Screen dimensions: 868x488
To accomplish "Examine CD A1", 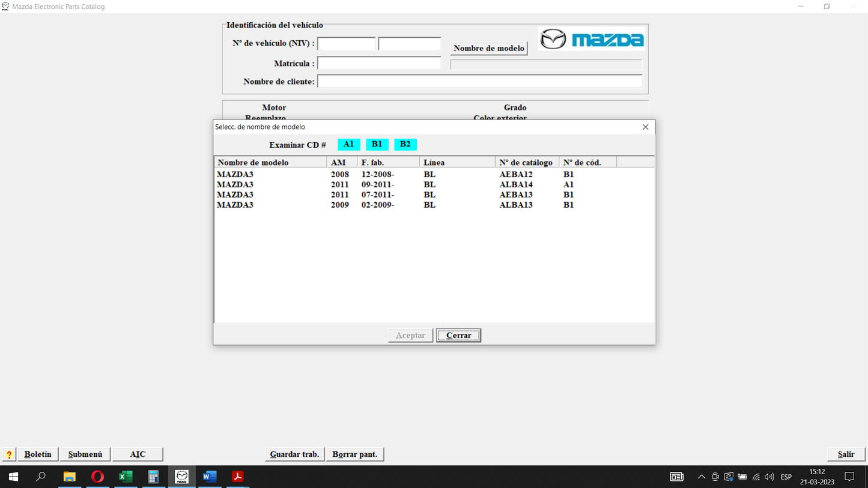I will point(349,144).
